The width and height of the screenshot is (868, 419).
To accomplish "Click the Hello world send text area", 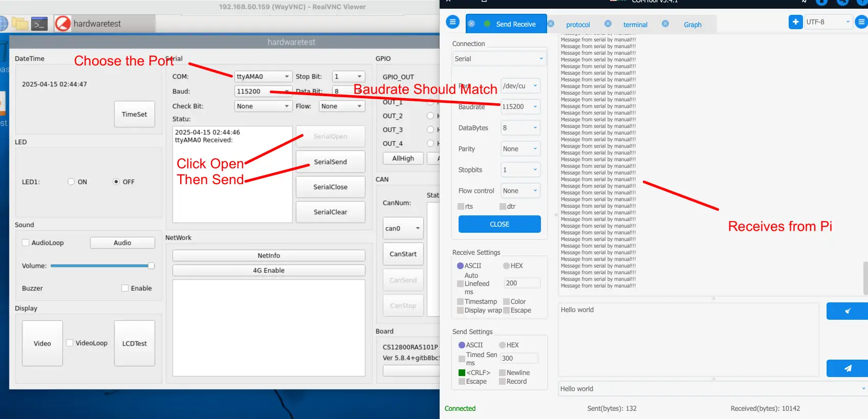I will (x=689, y=340).
